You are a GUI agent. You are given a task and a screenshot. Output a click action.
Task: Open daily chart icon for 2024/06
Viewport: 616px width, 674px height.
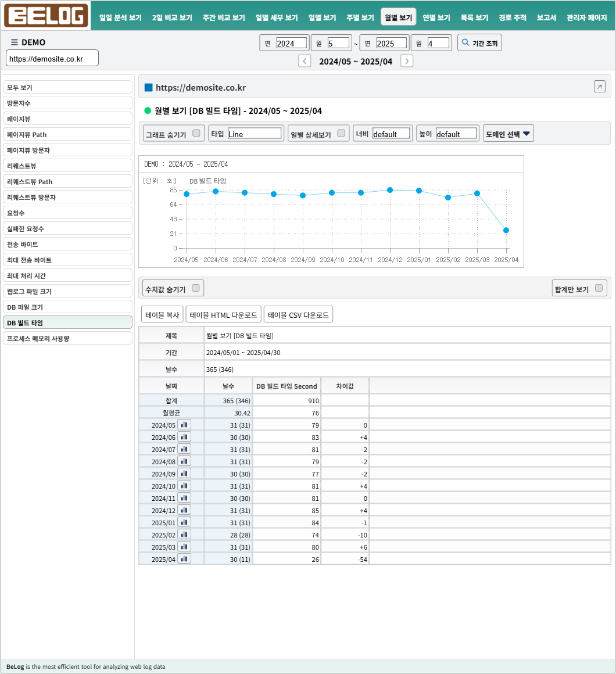(x=184, y=437)
